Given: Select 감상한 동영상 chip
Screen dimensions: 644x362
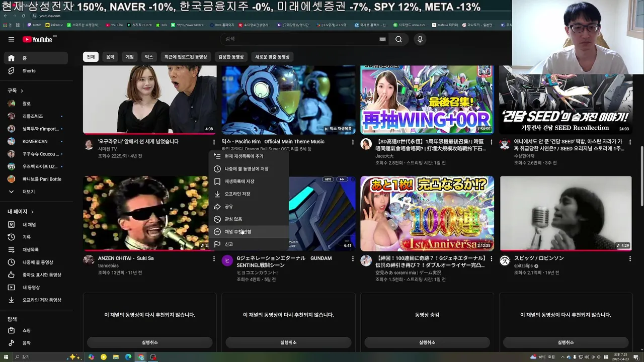Looking at the screenshot, I should (x=231, y=57).
